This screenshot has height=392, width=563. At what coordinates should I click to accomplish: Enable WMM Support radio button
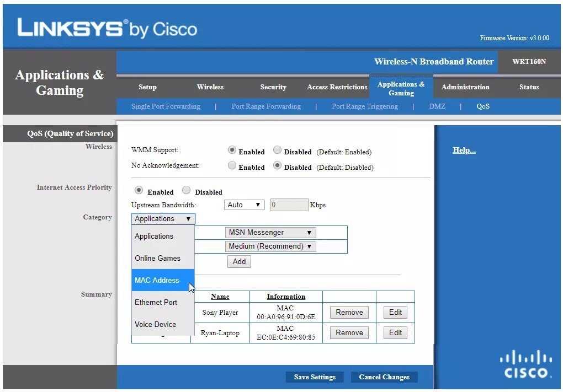[x=232, y=150]
